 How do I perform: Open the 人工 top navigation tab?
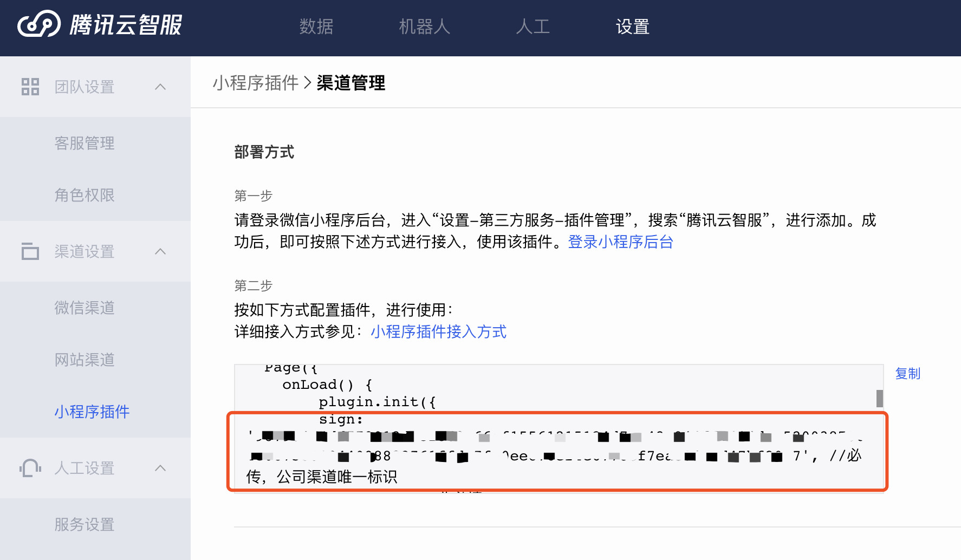(533, 27)
